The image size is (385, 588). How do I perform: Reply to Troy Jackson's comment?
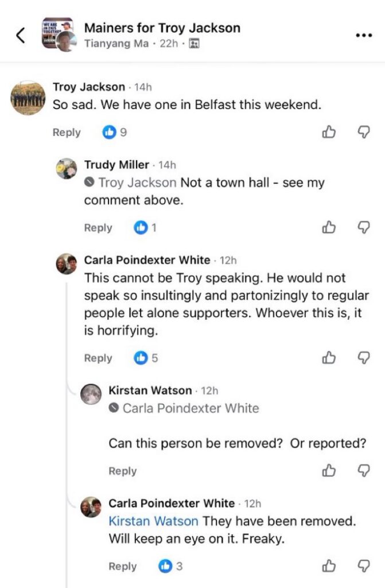coord(67,133)
